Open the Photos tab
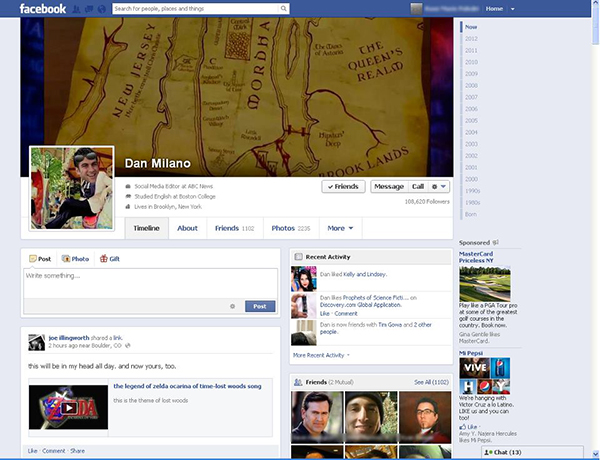This screenshot has height=460, width=600. pyautogui.click(x=291, y=228)
